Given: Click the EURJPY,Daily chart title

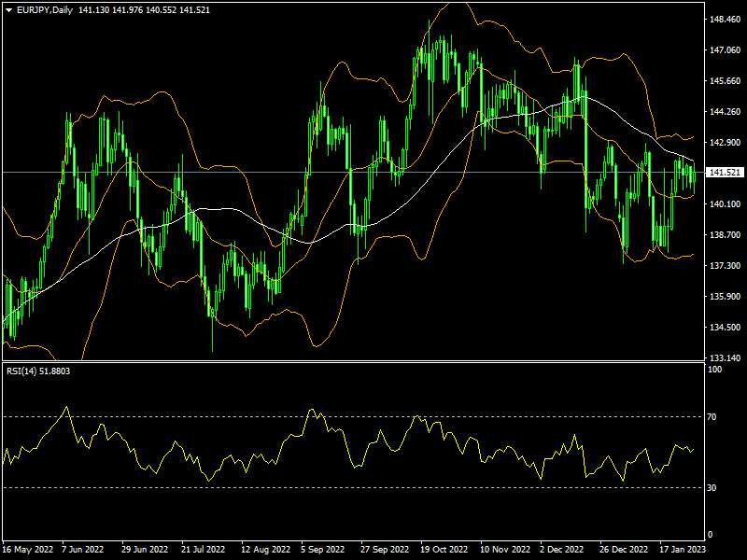Looking at the screenshot, I should point(45,10).
